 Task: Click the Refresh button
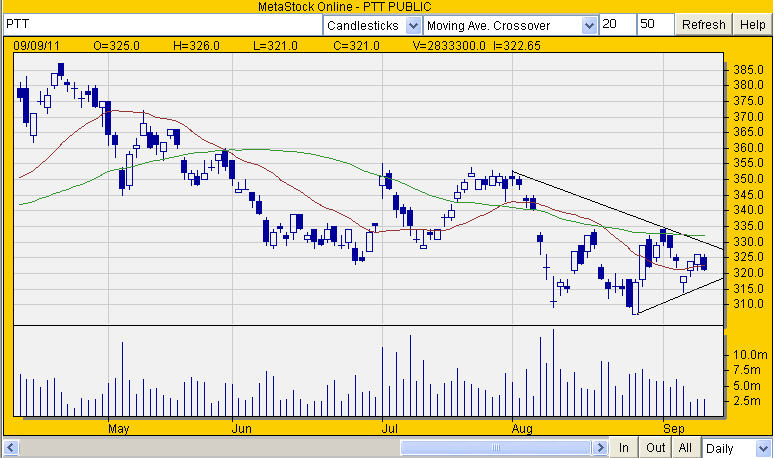pyautogui.click(x=703, y=25)
